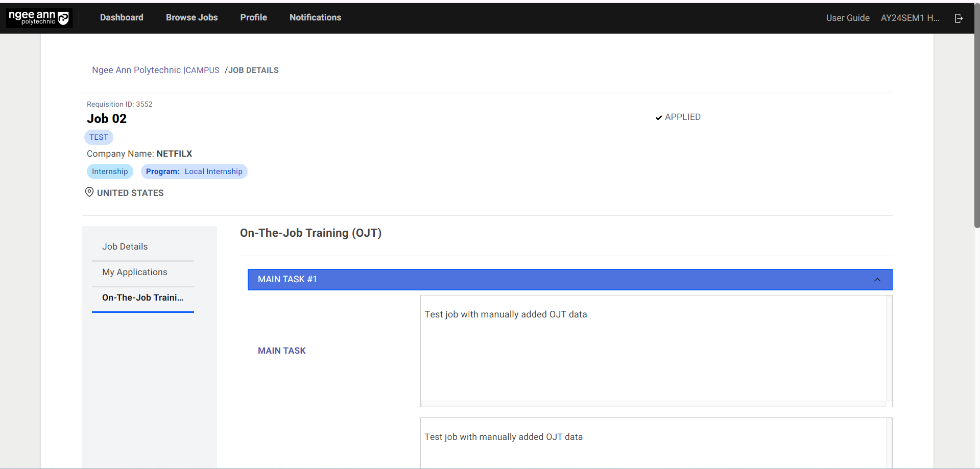
Task: Click the Ngee Ann Polytechnic logo
Action: (38, 17)
